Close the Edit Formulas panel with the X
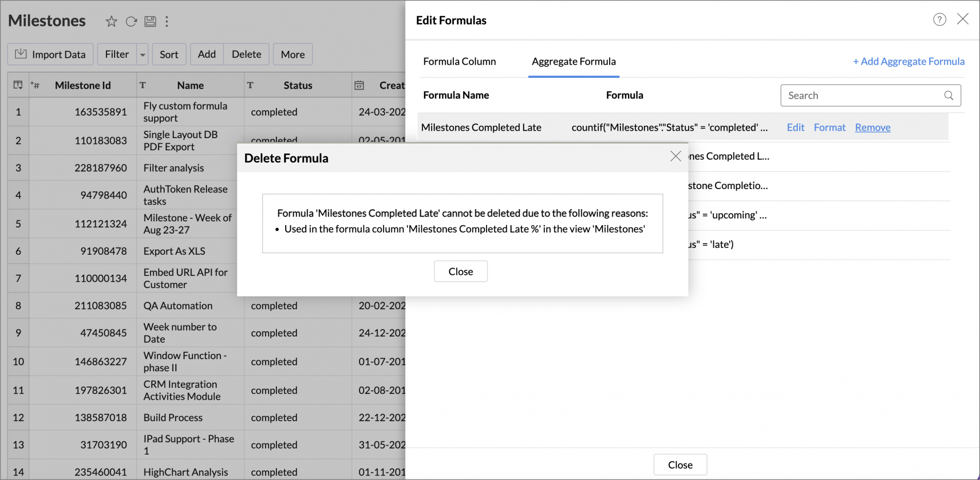The height and width of the screenshot is (480, 980). pos(962,19)
